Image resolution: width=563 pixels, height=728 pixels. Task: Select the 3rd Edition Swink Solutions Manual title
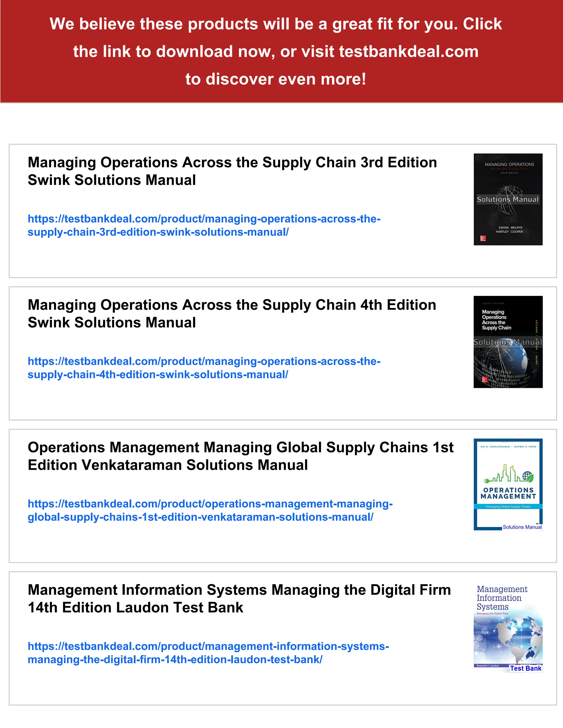point(232,171)
